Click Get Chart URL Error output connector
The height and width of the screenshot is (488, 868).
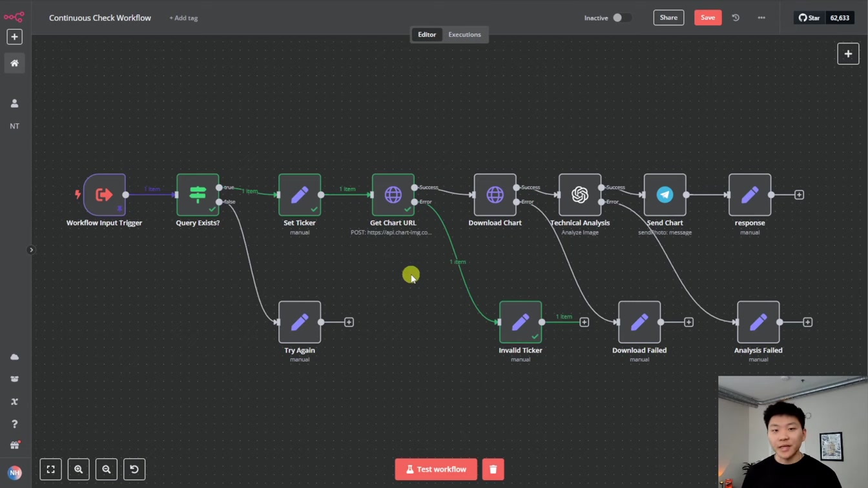[x=415, y=202]
